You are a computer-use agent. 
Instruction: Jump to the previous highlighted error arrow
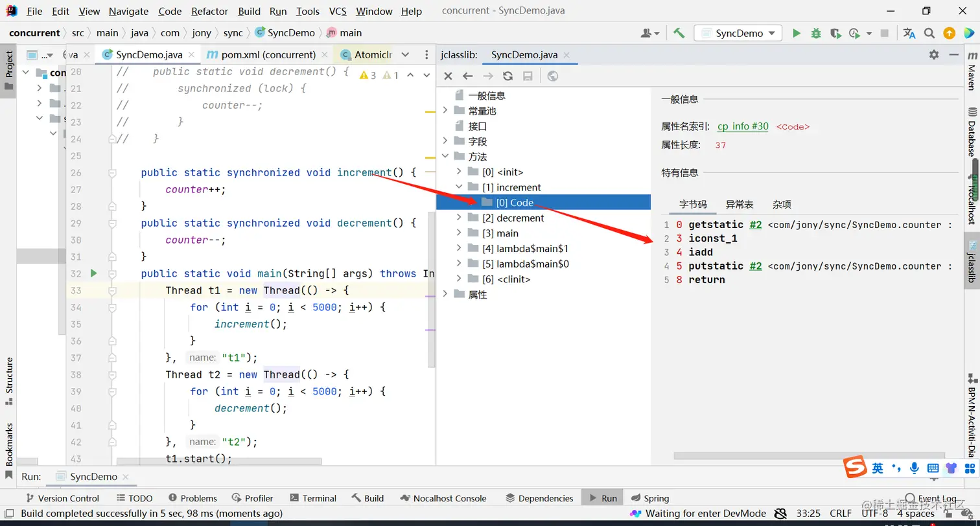410,75
